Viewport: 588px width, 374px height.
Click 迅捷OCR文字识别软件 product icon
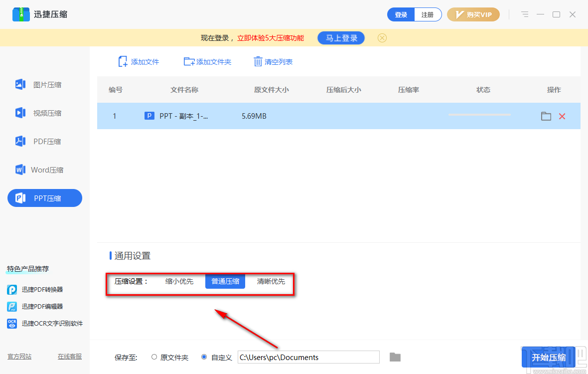(x=12, y=323)
